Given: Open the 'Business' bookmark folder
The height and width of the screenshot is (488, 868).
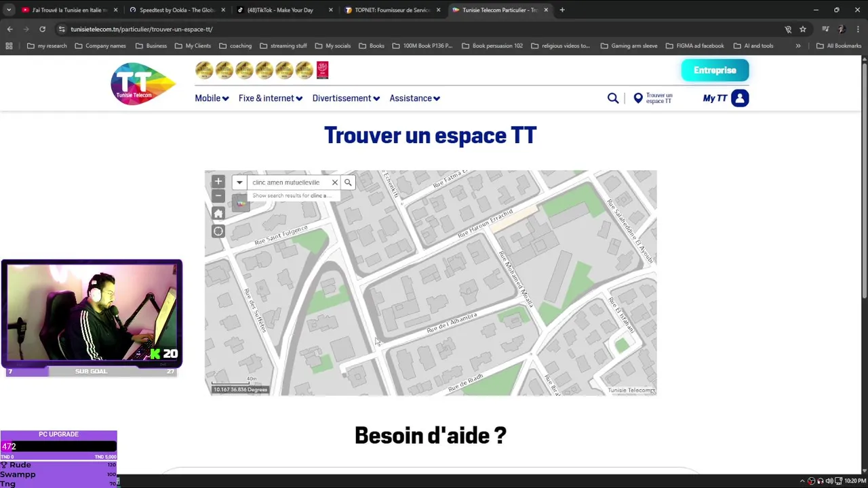Looking at the screenshot, I should 151,46.
